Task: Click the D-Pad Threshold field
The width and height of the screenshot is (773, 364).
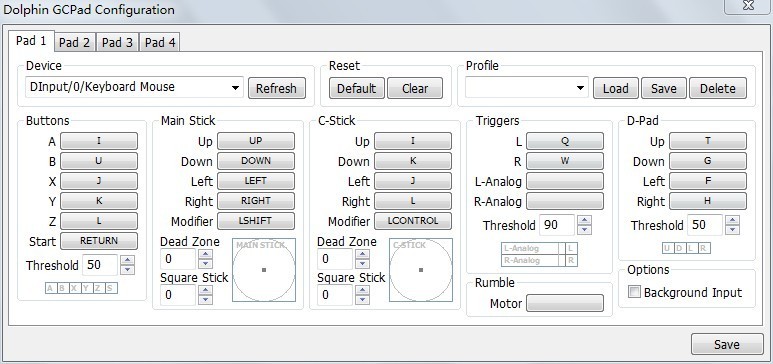Action: point(705,225)
